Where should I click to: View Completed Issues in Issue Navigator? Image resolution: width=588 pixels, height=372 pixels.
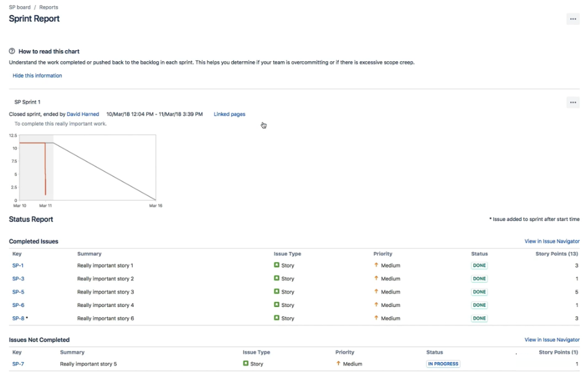pos(551,241)
